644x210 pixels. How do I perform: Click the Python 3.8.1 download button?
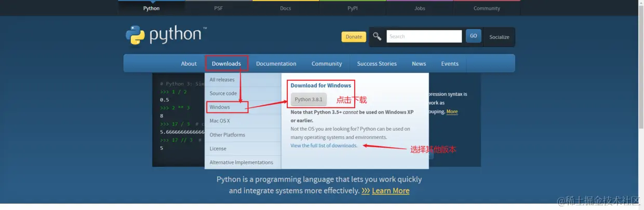click(x=308, y=99)
